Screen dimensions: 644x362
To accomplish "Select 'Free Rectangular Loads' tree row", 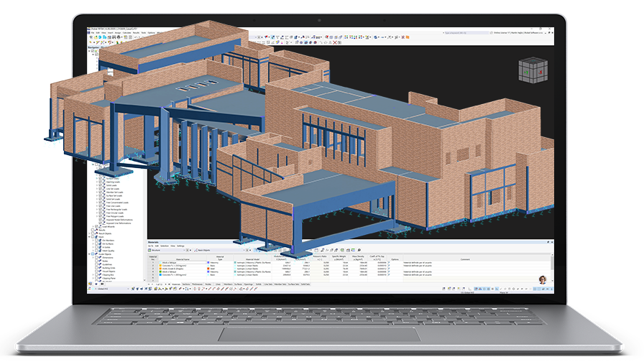I will point(116,209).
